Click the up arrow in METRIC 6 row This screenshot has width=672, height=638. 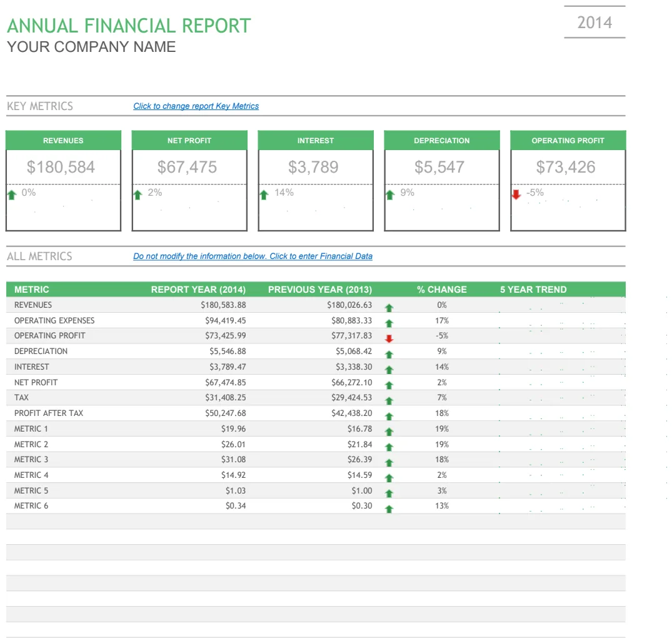pos(389,509)
